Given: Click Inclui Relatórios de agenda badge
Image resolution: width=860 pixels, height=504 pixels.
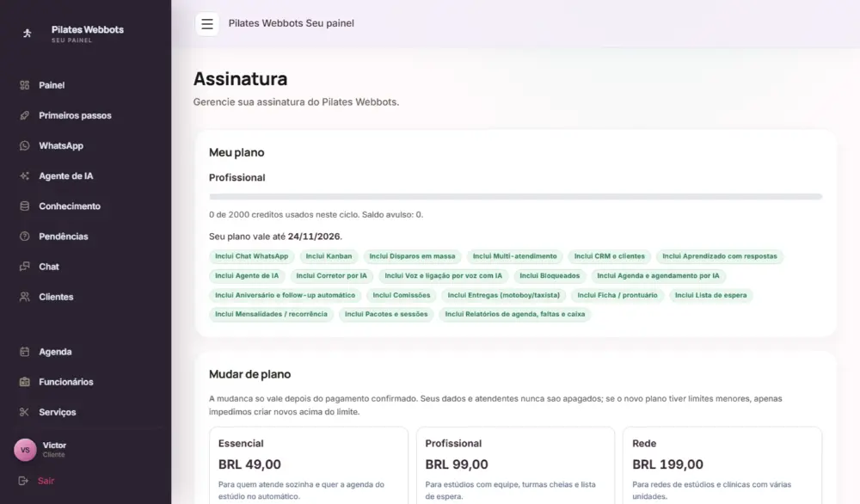Looking at the screenshot, I should (x=515, y=314).
